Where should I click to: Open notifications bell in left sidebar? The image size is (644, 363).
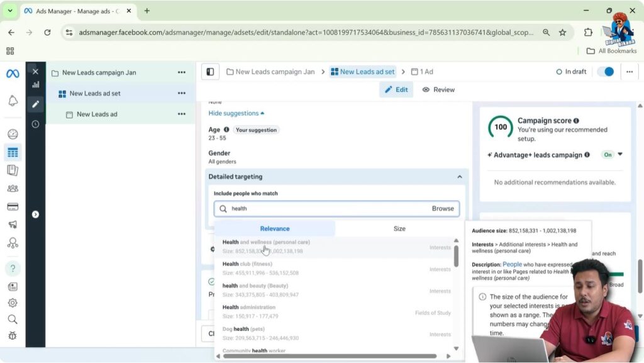(13, 101)
